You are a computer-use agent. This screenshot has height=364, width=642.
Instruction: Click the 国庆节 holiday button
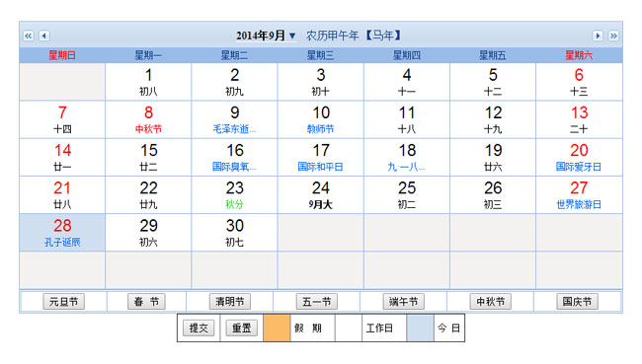[577, 302]
